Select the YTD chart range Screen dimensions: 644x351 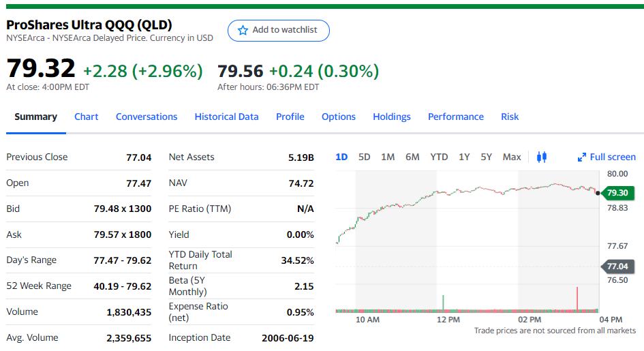[x=439, y=157]
